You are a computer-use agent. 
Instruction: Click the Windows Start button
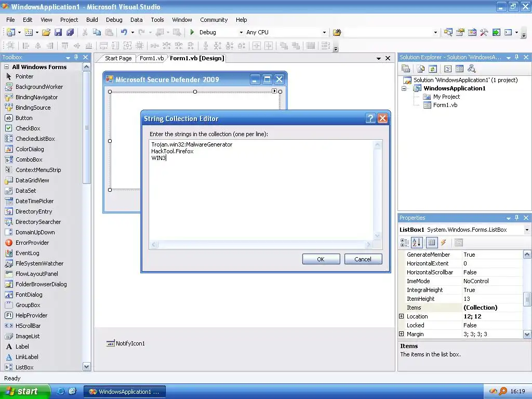(24, 391)
